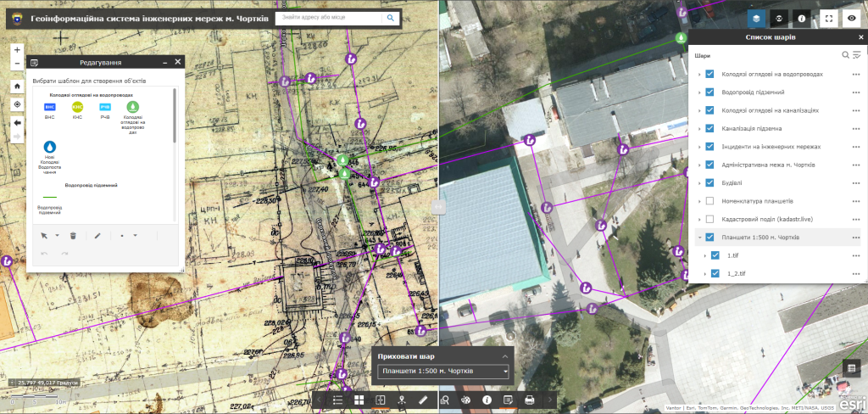Click the zoom in plus button
This screenshot has height=414, width=868.
(x=17, y=50)
